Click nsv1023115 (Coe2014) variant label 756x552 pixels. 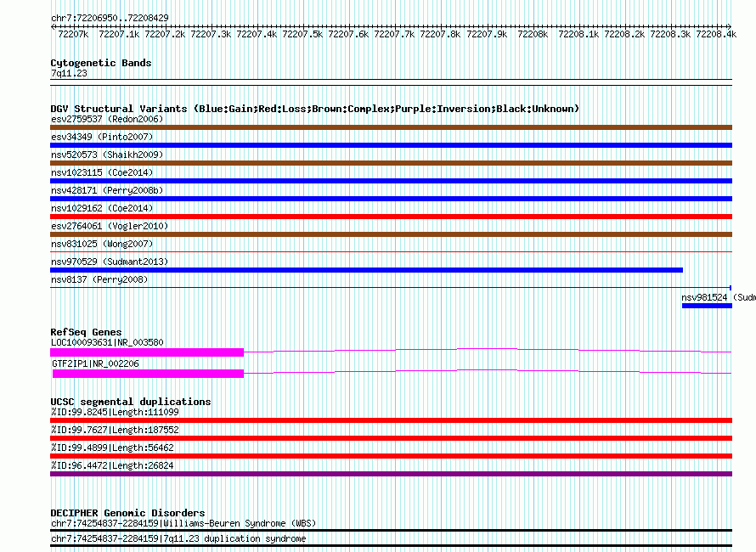pyautogui.click(x=102, y=172)
